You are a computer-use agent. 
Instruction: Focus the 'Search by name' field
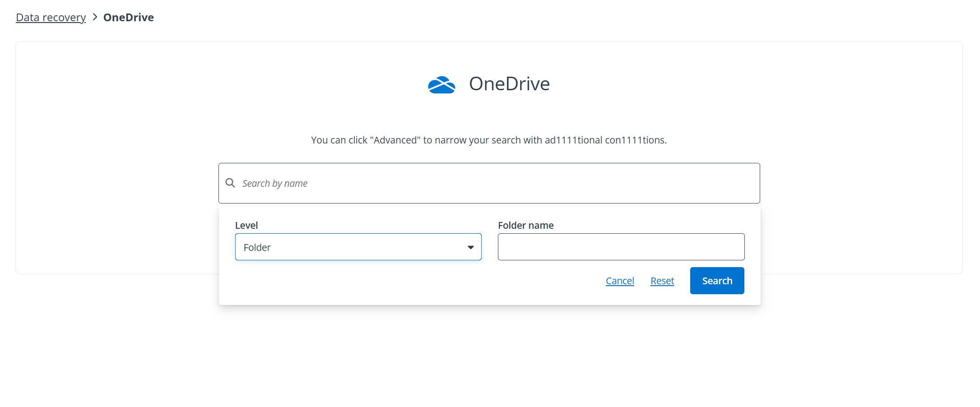(x=497, y=183)
